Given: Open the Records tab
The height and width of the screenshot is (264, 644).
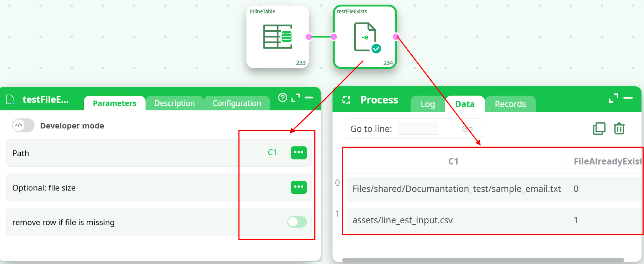Looking at the screenshot, I should pos(510,104).
